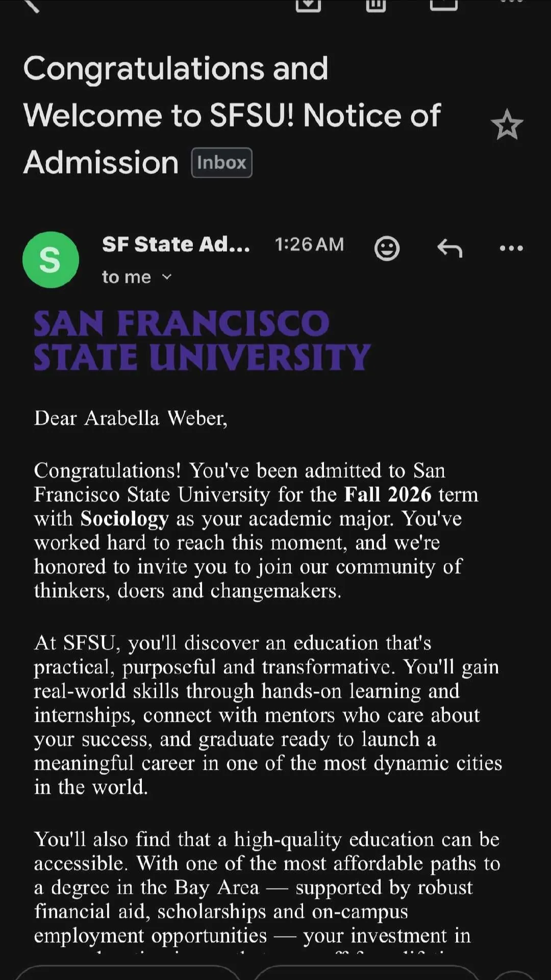Add an emoji reaction to message

point(387,249)
